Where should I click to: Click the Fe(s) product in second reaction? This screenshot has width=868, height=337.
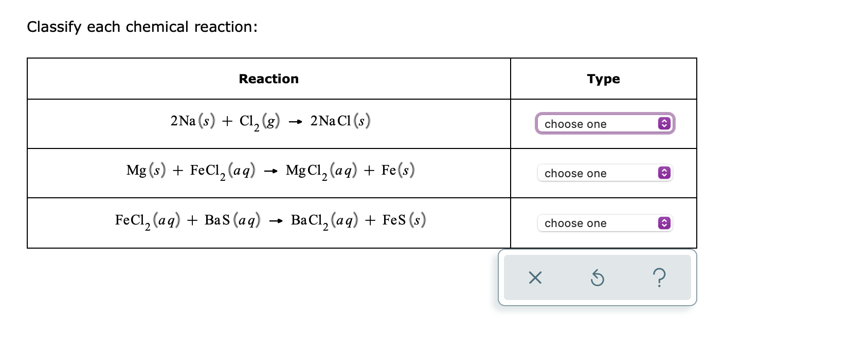pos(397,171)
